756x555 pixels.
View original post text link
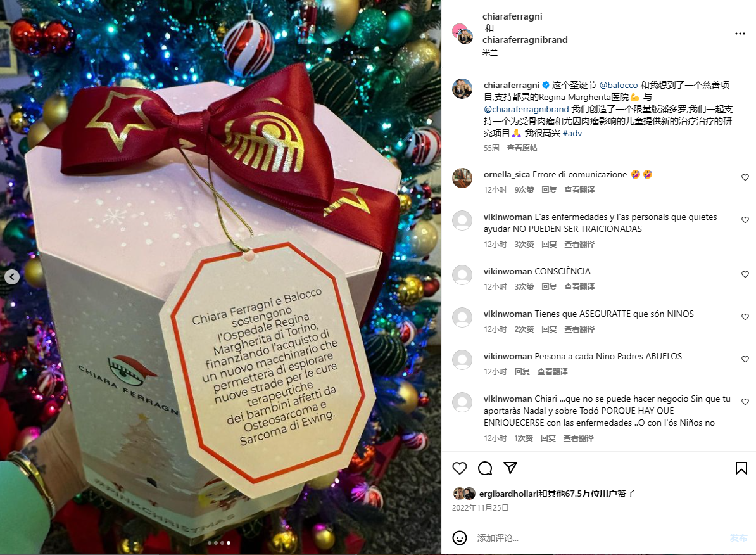click(522, 148)
